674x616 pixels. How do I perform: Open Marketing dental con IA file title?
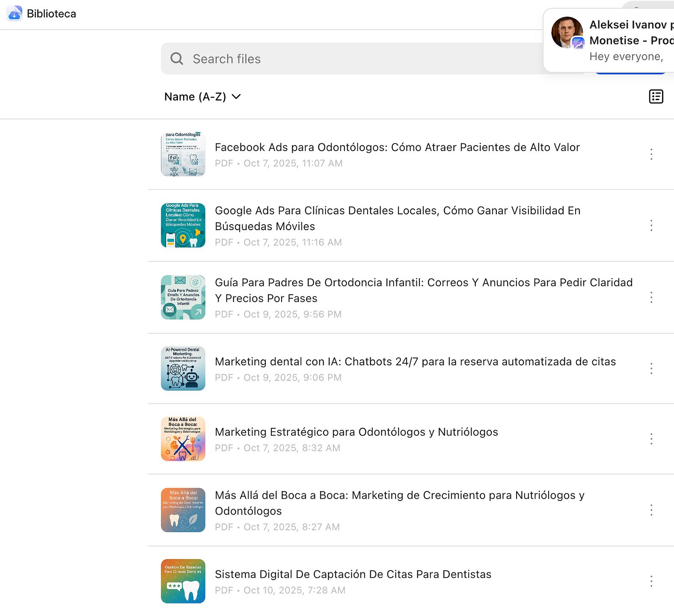[x=415, y=361]
